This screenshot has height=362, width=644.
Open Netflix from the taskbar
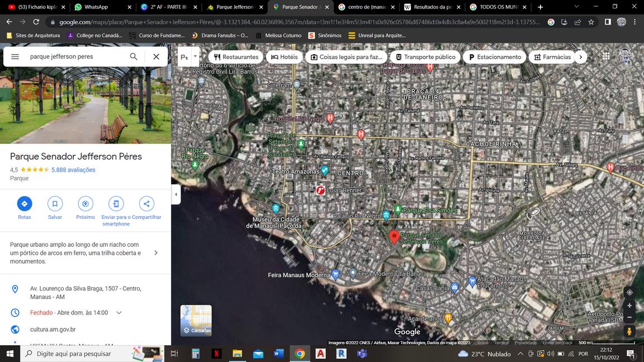(216, 354)
